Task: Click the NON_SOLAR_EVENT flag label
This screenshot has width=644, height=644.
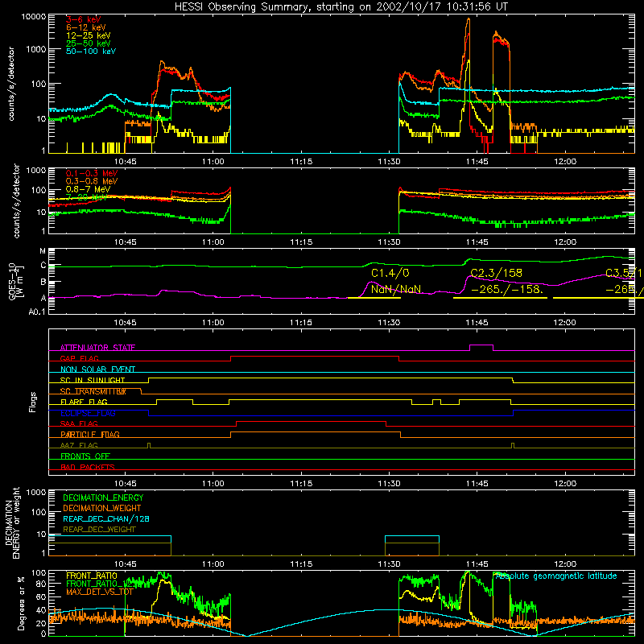Action: pyautogui.click(x=97, y=369)
